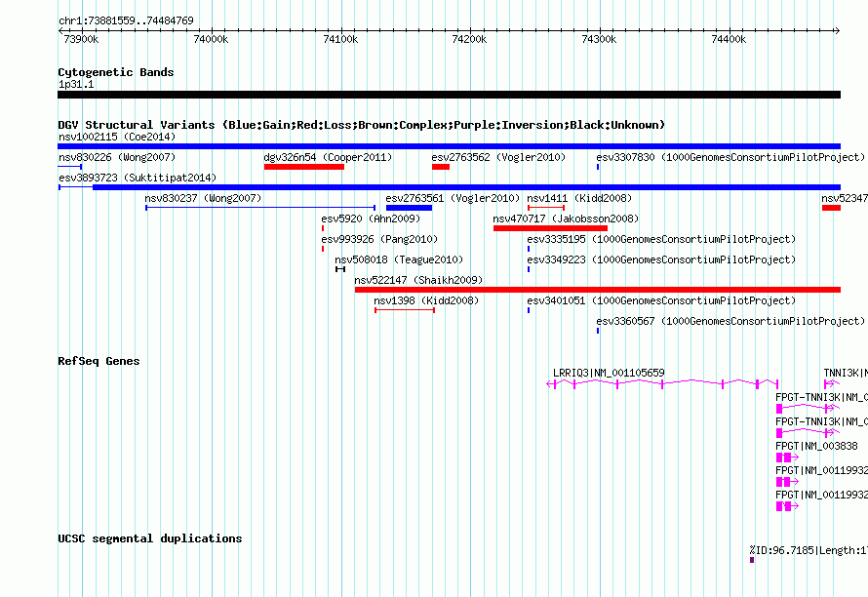The image size is (868, 597).
Task: Click the blue esv2763561 (Vogler2010) gain bar
Action: (x=409, y=208)
